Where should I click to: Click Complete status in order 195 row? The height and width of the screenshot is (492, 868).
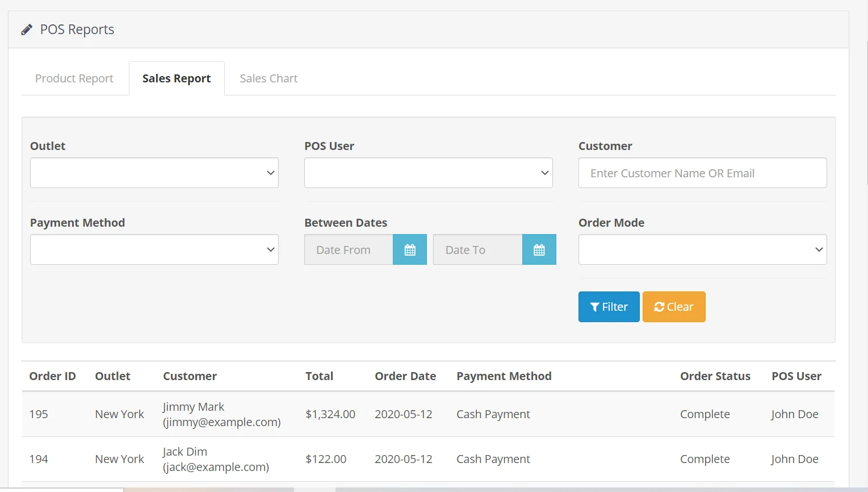tap(705, 414)
